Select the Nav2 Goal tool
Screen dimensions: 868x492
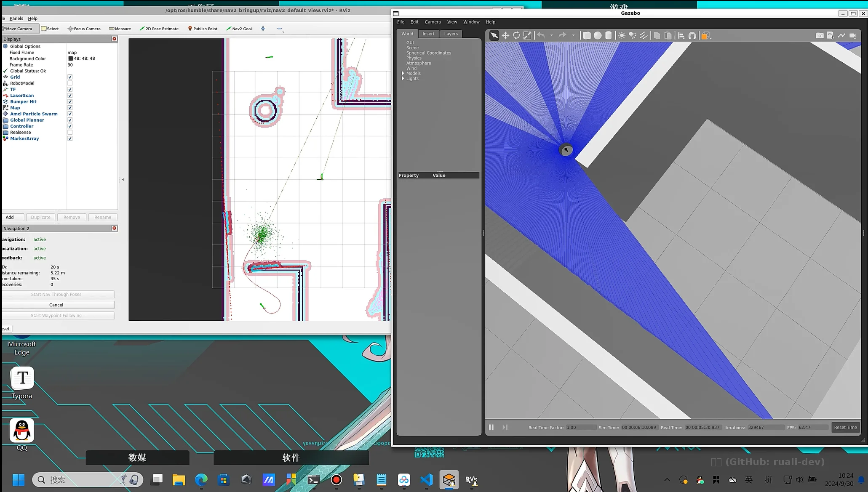[x=239, y=29]
